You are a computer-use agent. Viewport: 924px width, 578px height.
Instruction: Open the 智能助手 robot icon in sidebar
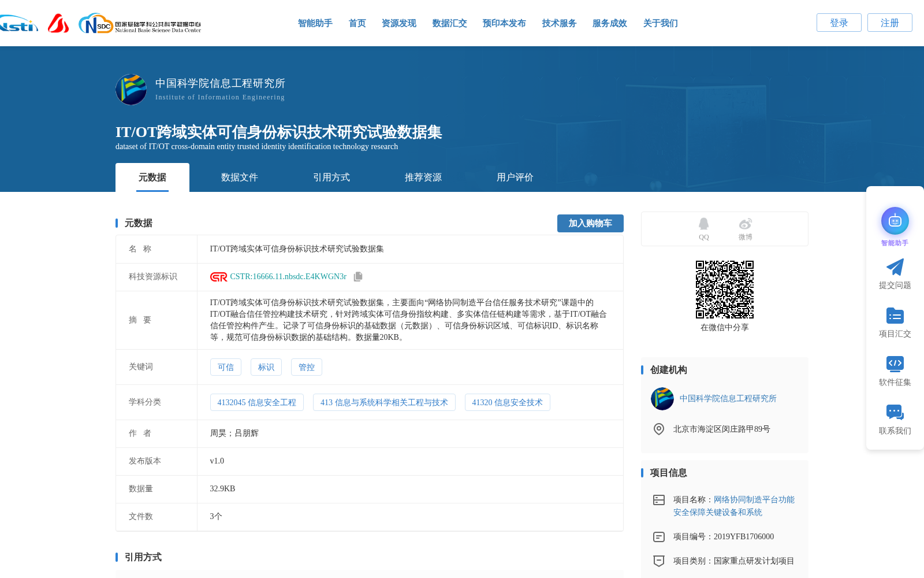click(x=895, y=221)
